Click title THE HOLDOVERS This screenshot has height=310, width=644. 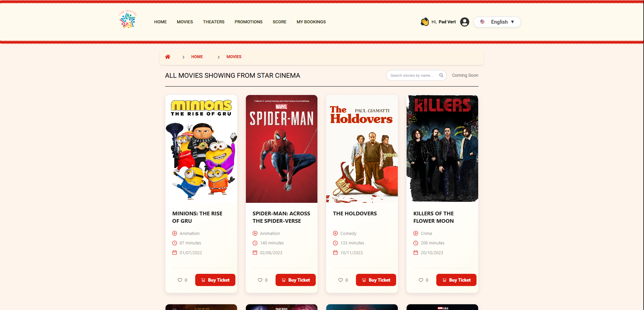[x=355, y=214]
